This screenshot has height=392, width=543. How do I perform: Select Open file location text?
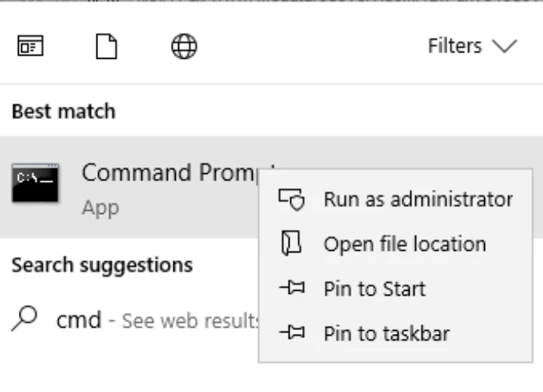coord(405,244)
